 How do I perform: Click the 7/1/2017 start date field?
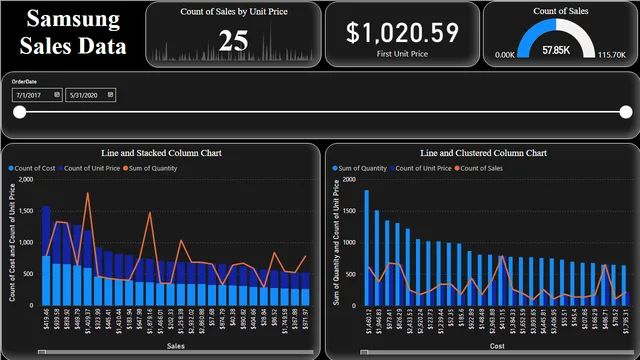[37, 95]
